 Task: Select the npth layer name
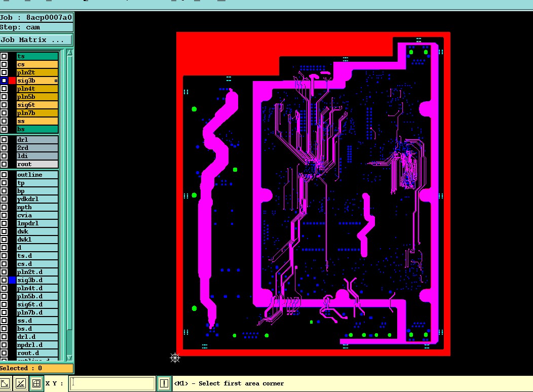tap(37, 207)
